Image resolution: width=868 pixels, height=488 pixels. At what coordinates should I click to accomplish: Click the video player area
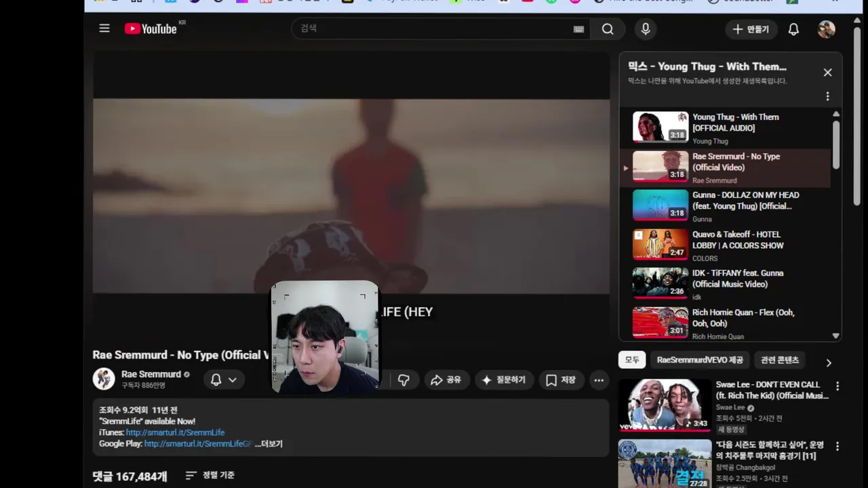[x=351, y=197]
